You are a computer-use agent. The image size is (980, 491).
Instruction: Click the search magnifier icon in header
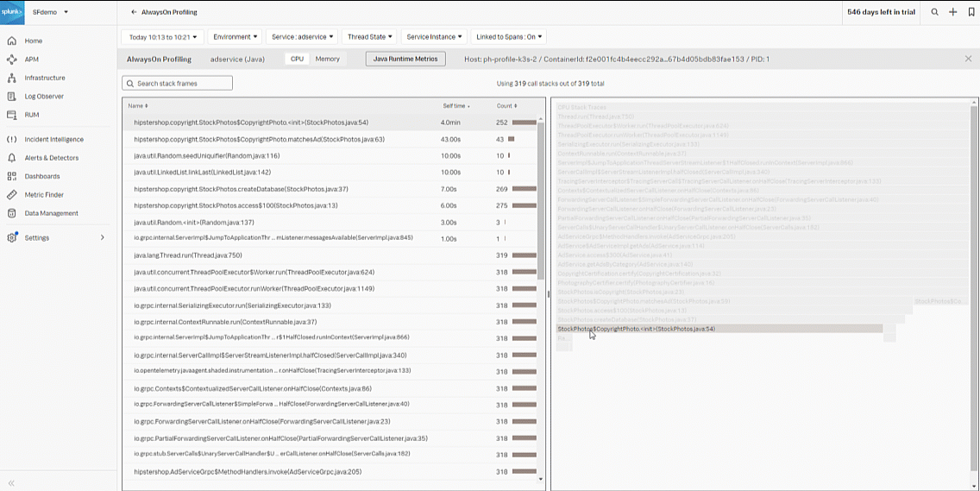click(935, 12)
